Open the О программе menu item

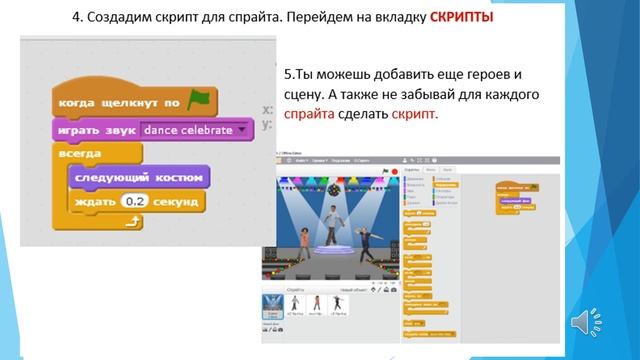(362, 161)
